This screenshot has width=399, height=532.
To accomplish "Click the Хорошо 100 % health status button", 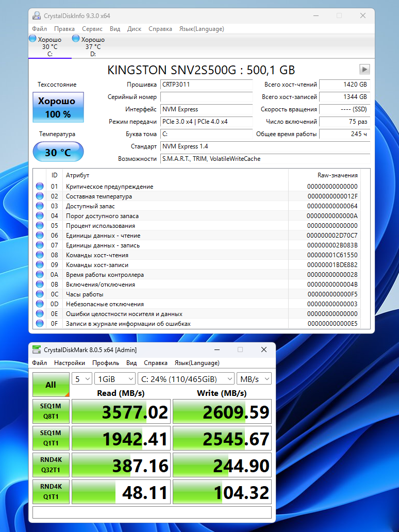I will coord(58,107).
